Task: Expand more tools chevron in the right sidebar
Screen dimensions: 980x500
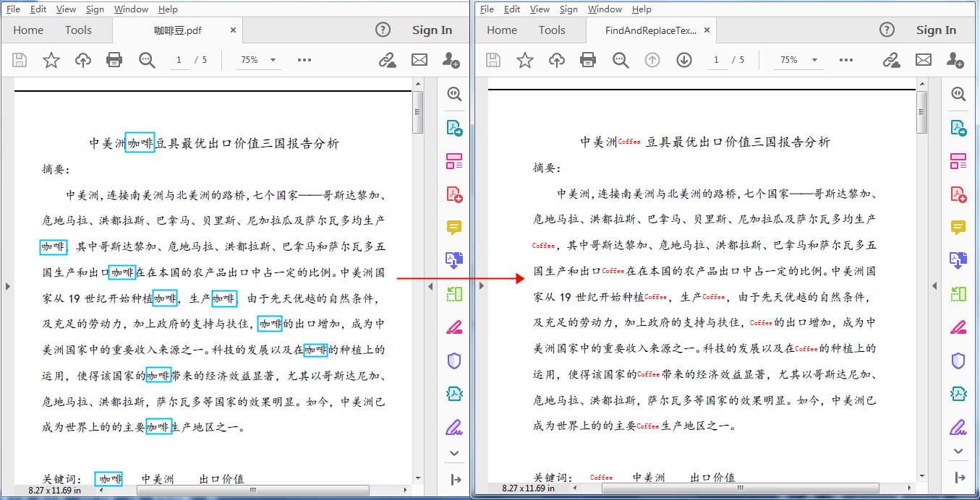Action: click(958, 451)
